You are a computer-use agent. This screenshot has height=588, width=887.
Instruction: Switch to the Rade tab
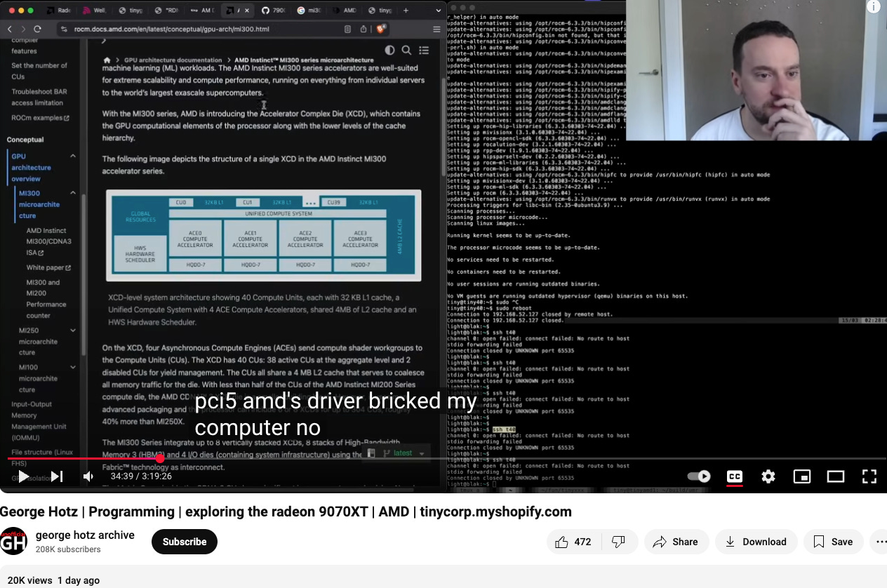point(58,11)
